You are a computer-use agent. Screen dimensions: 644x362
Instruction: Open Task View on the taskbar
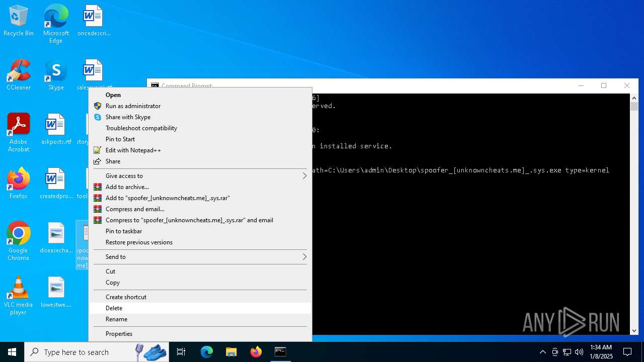181,352
